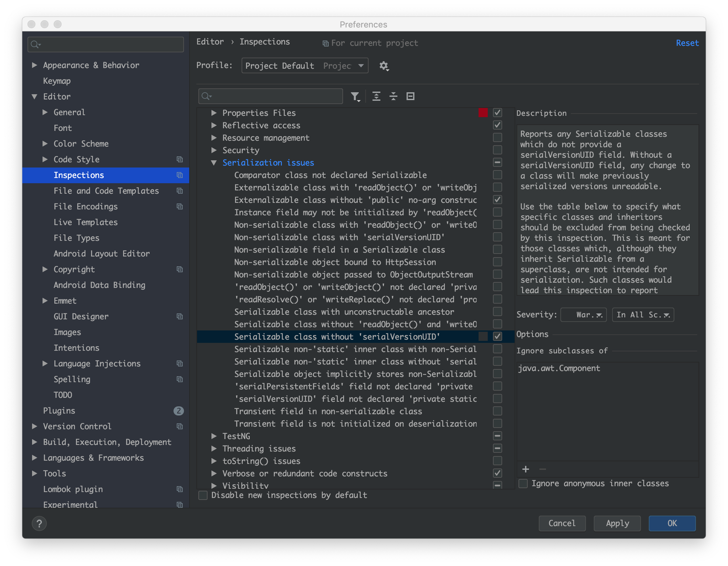728x566 pixels.
Task: Click the Reset link
Action: (x=687, y=43)
